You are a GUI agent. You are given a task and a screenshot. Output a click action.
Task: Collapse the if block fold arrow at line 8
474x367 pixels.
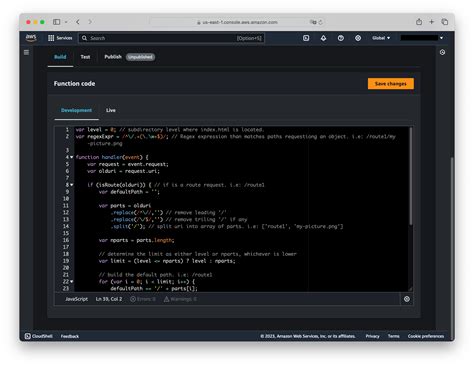72,185
